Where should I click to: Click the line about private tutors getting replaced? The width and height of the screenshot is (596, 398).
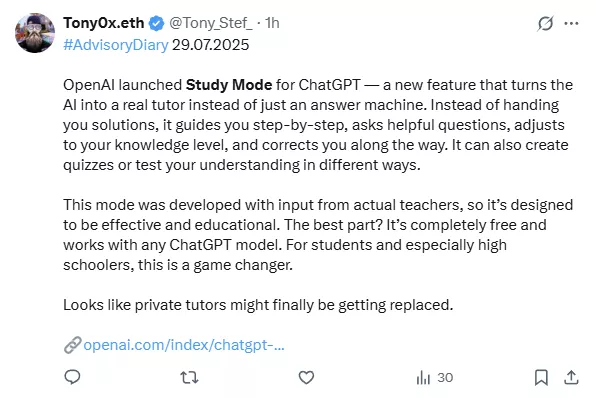(258, 305)
